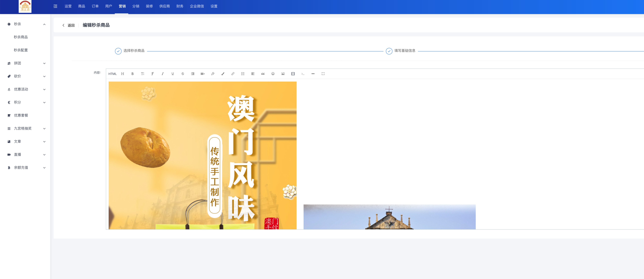Viewport: 644px width, 279px height.
Task: Open the 商品 top menu
Action: tap(81, 6)
